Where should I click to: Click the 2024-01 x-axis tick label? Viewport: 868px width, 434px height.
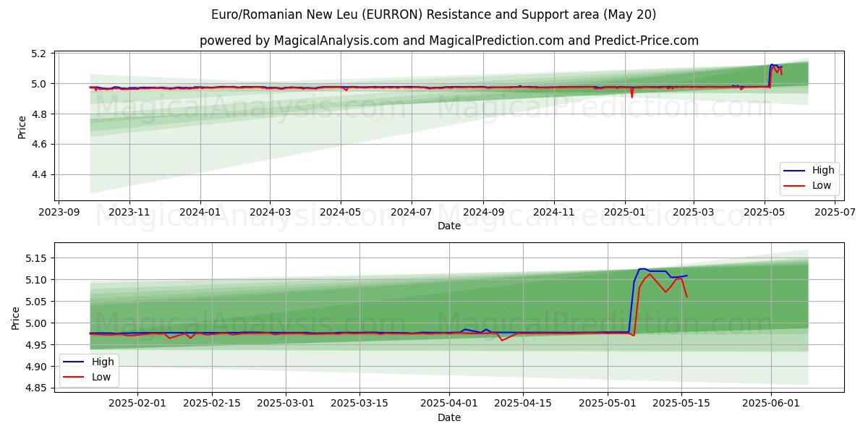point(200,213)
